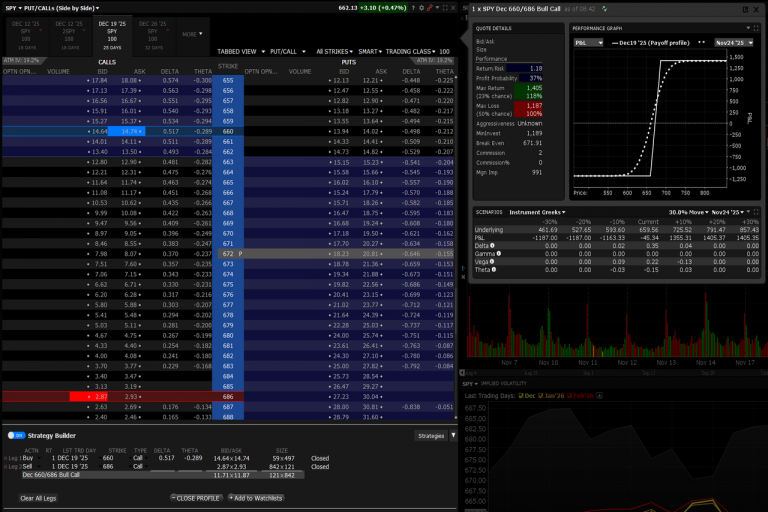Open settings gear in option chain header

click(x=421, y=8)
